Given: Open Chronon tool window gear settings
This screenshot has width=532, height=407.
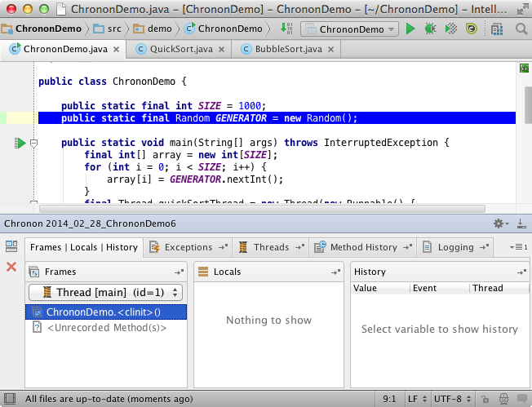Looking at the screenshot, I should [501, 223].
